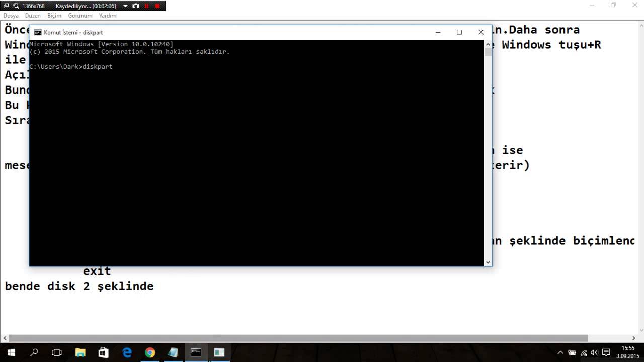Screen dimensions: 644x362
Task: Click Notepad horizontal scrollbar right arrow
Action: pyautogui.click(x=634, y=338)
